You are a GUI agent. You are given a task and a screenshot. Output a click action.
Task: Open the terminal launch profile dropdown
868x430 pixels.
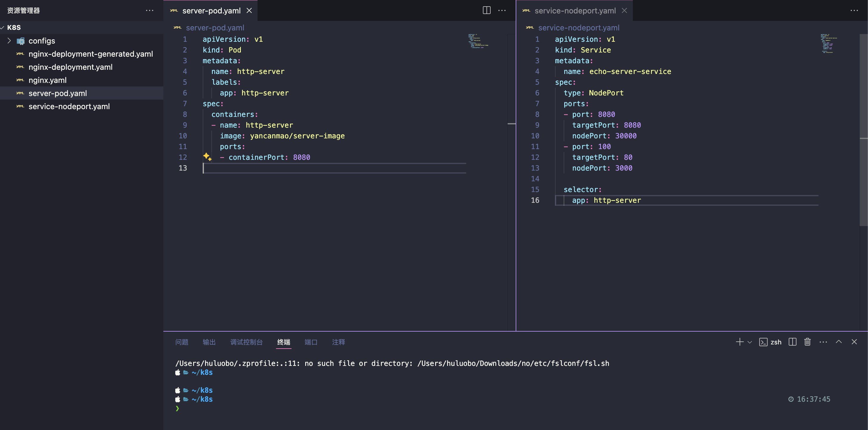[x=750, y=342]
